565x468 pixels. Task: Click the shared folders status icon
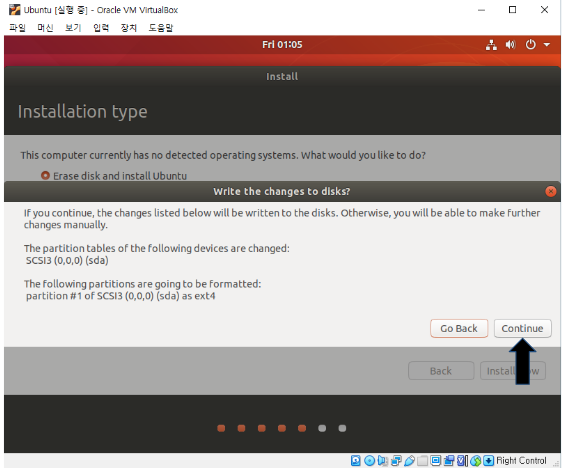pyautogui.click(x=422, y=460)
